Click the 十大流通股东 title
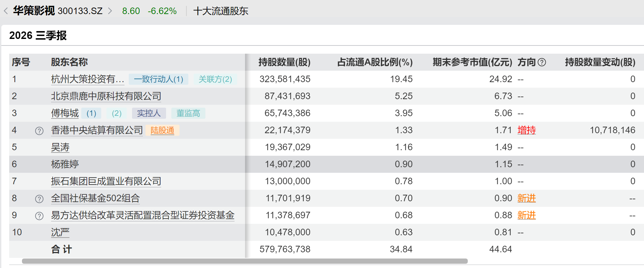The width and height of the screenshot is (644, 268). (x=221, y=11)
